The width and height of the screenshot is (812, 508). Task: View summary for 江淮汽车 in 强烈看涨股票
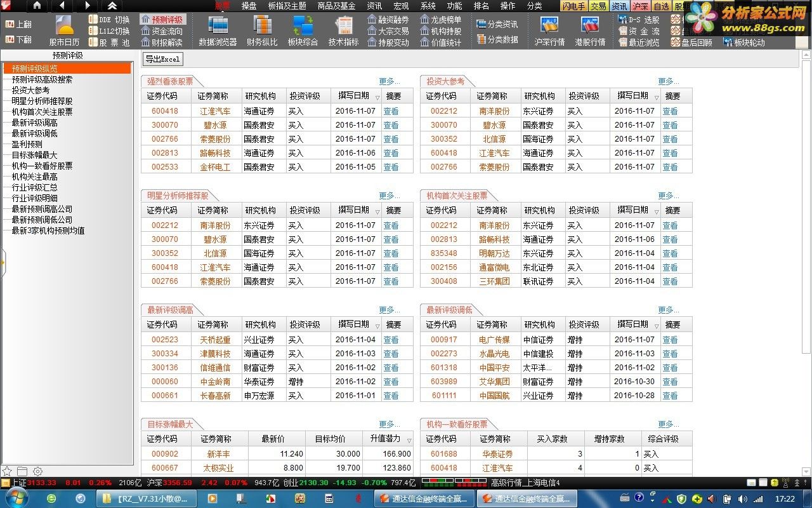click(391, 111)
